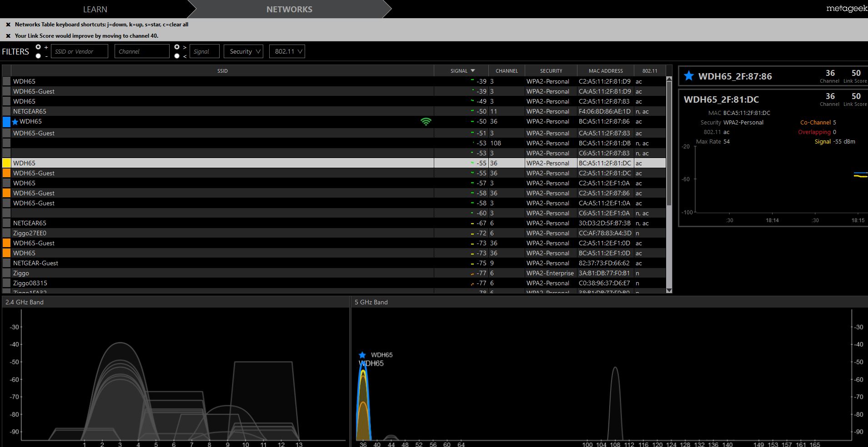Click gray swatch of 30:D3:2D:5F:B7:3B row
Image resolution: width=868 pixels, height=447 pixels.
click(x=6, y=223)
